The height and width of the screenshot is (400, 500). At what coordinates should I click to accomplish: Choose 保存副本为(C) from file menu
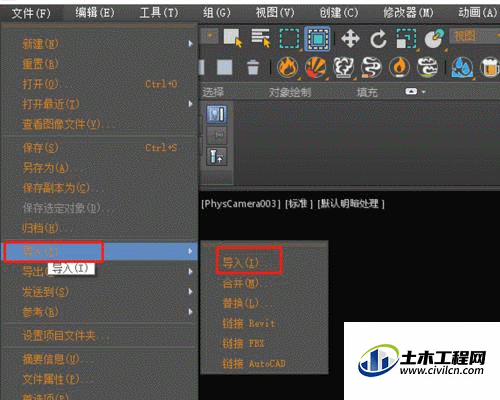pos(99,188)
